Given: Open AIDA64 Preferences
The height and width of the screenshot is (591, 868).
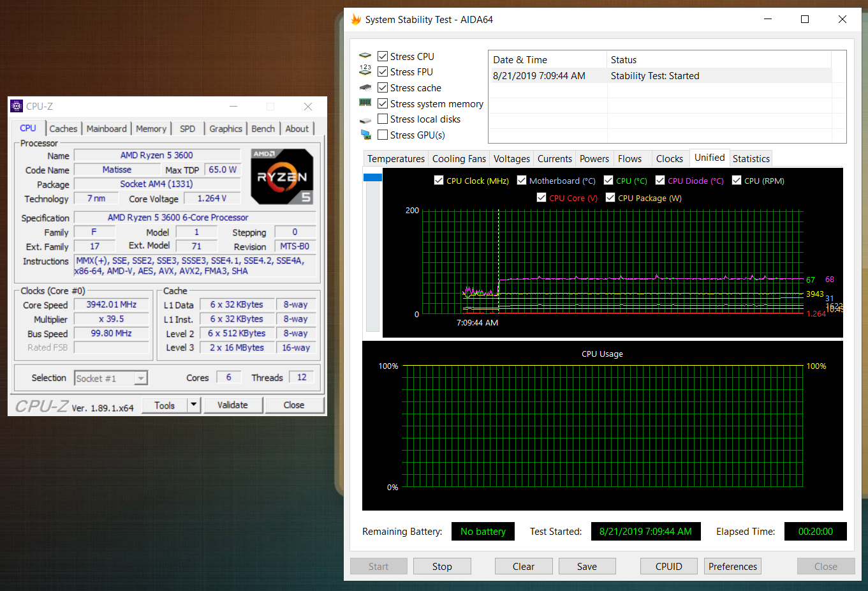Looking at the screenshot, I should (x=733, y=566).
